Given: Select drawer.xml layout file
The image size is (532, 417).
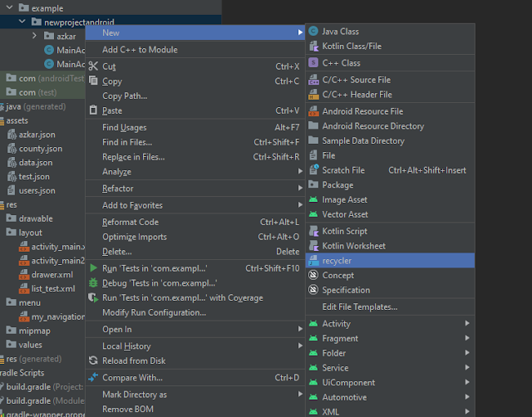Looking at the screenshot, I should click(x=52, y=274).
